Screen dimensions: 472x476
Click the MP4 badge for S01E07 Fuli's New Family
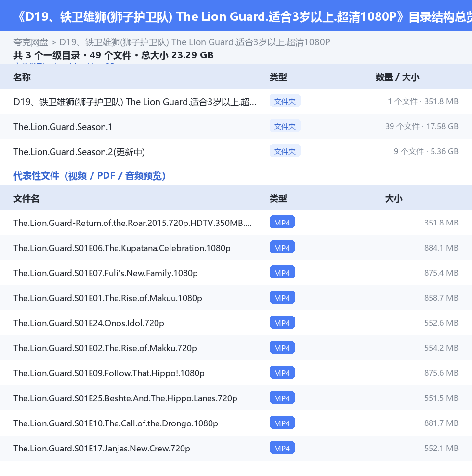coord(282,272)
